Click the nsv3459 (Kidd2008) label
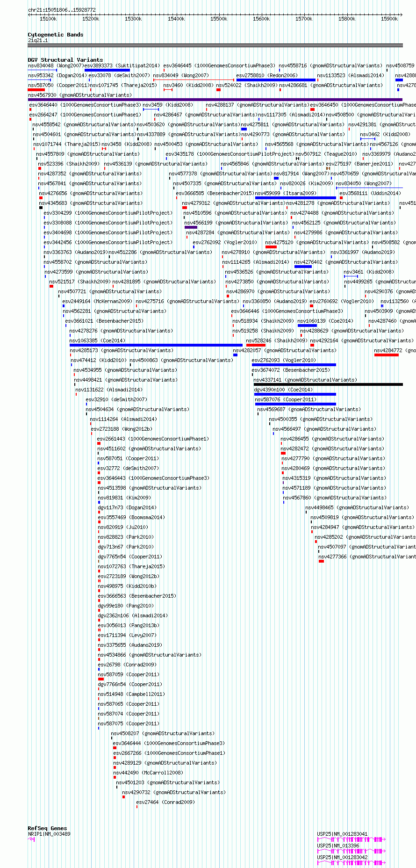416x868 pixels. [168, 105]
